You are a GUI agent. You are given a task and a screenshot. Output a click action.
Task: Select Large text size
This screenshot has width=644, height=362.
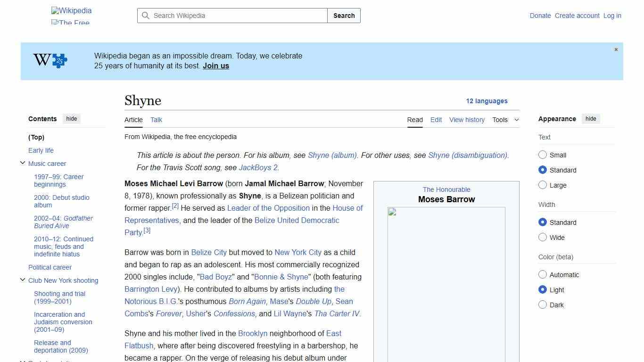point(543,185)
